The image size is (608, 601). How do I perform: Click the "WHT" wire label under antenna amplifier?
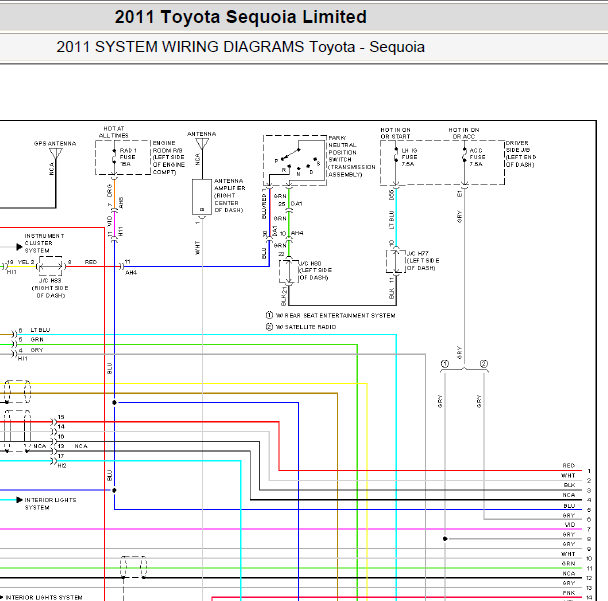pyautogui.click(x=198, y=247)
